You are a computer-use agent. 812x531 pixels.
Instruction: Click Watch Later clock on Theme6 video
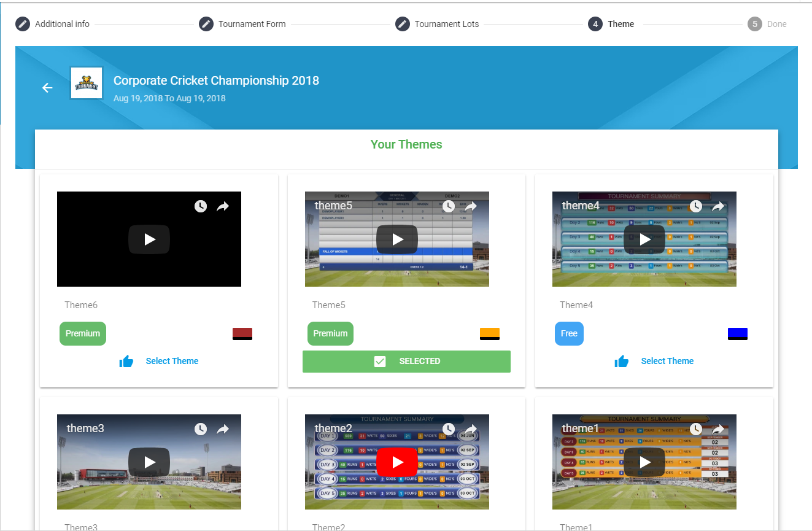(201, 206)
